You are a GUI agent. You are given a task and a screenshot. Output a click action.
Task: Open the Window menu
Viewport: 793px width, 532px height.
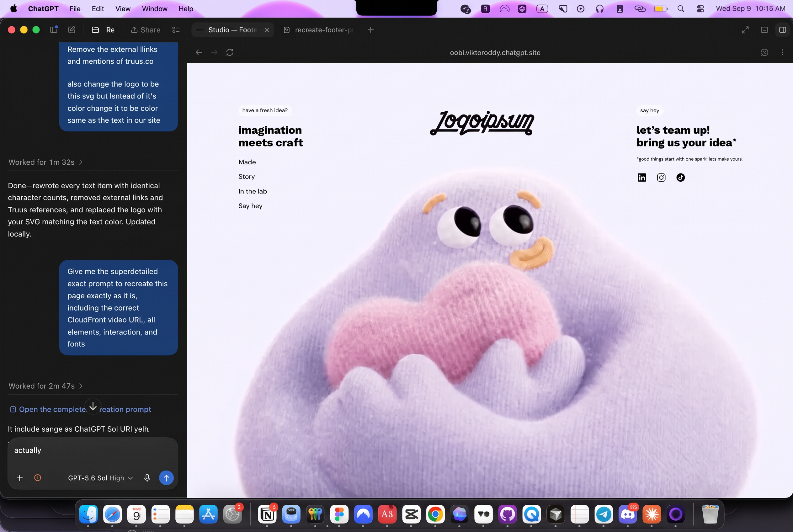(154, 9)
